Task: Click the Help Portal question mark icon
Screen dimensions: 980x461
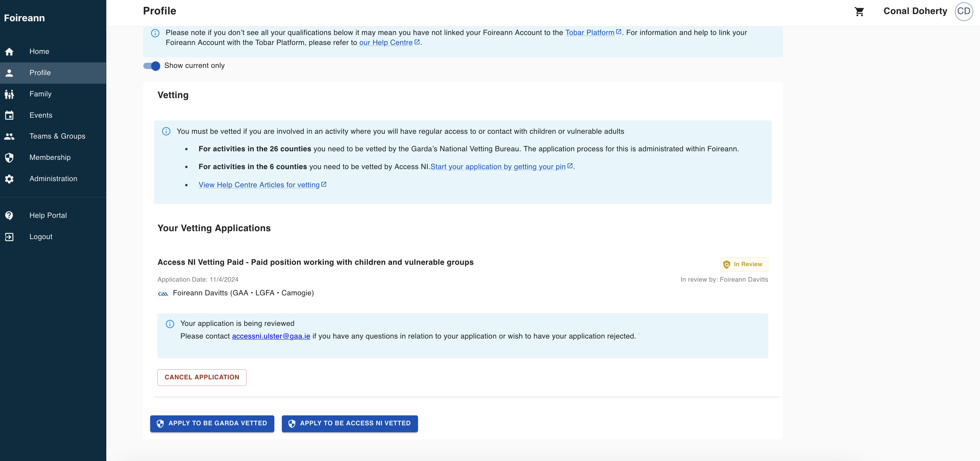Action: pos(9,215)
